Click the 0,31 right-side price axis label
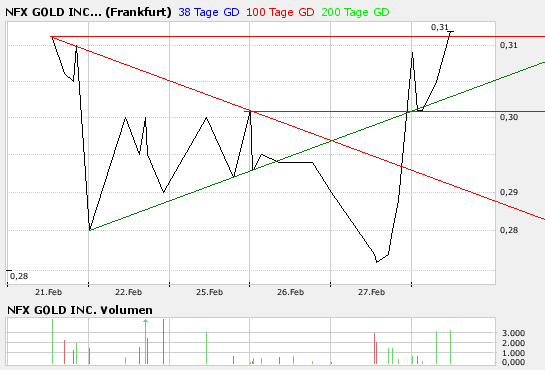The width and height of the screenshot is (545, 384). tap(509, 45)
